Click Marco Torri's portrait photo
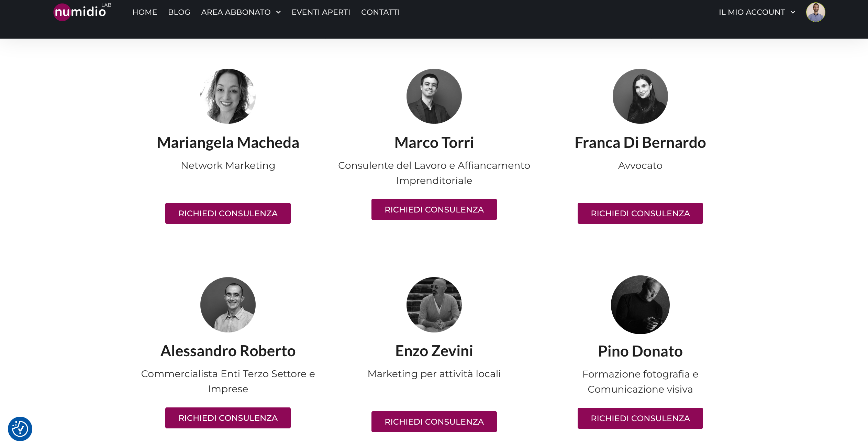The image size is (868, 448). [x=434, y=96]
